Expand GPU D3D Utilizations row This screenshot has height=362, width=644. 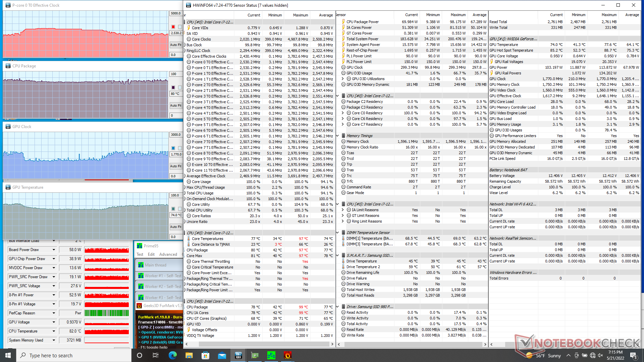tap(343, 79)
